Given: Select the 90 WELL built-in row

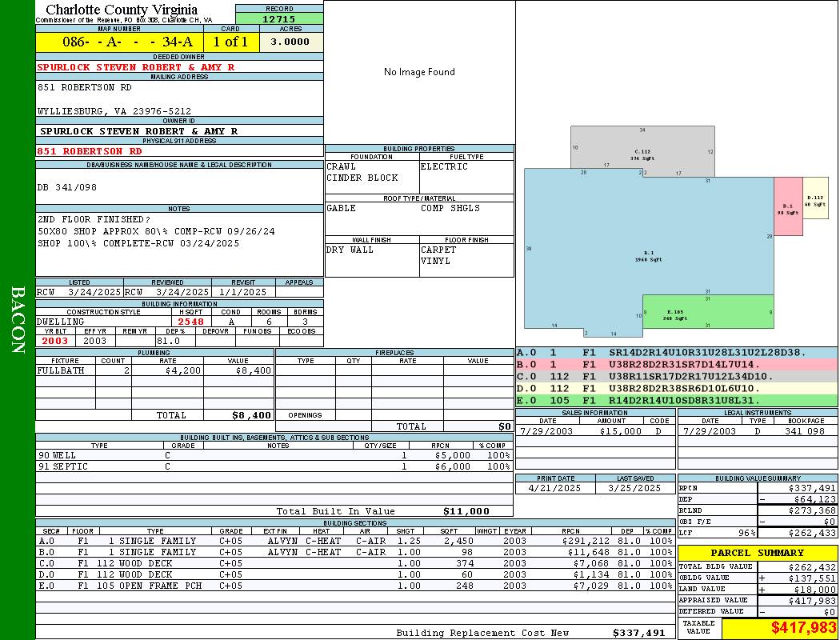Looking at the screenshot, I should pyautogui.click(x=274, y=455).
